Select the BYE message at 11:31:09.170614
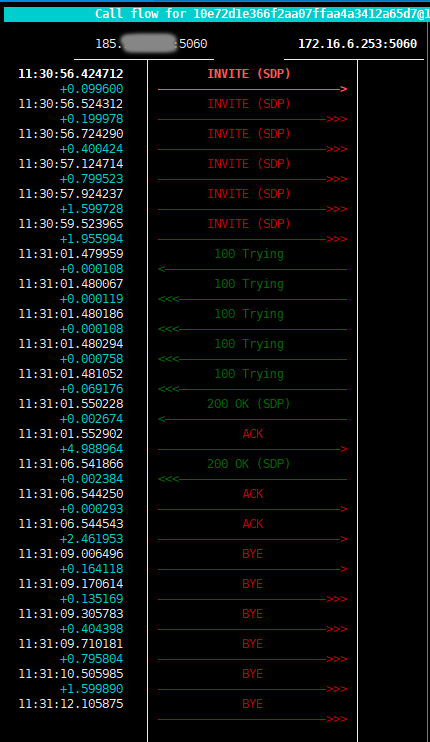 pos(253,584)
